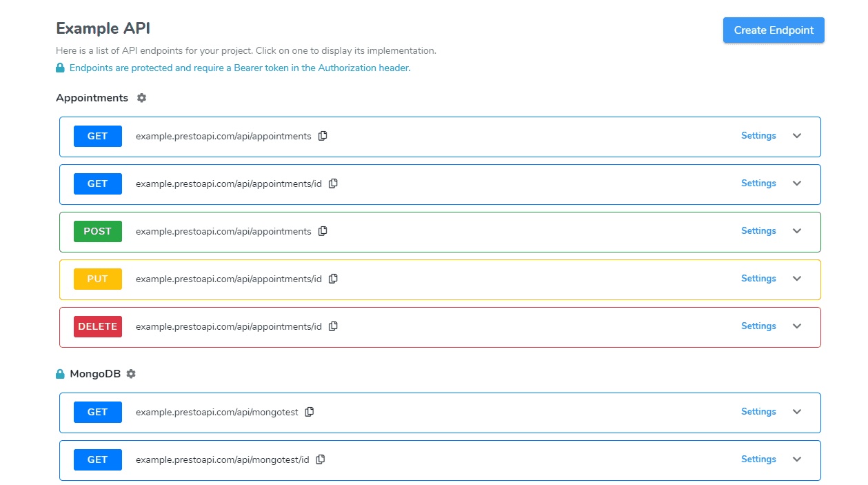The image size is (868, 485).
Task: Copy the GET appointments endpoint URL
Action: (x=323, y=136)
